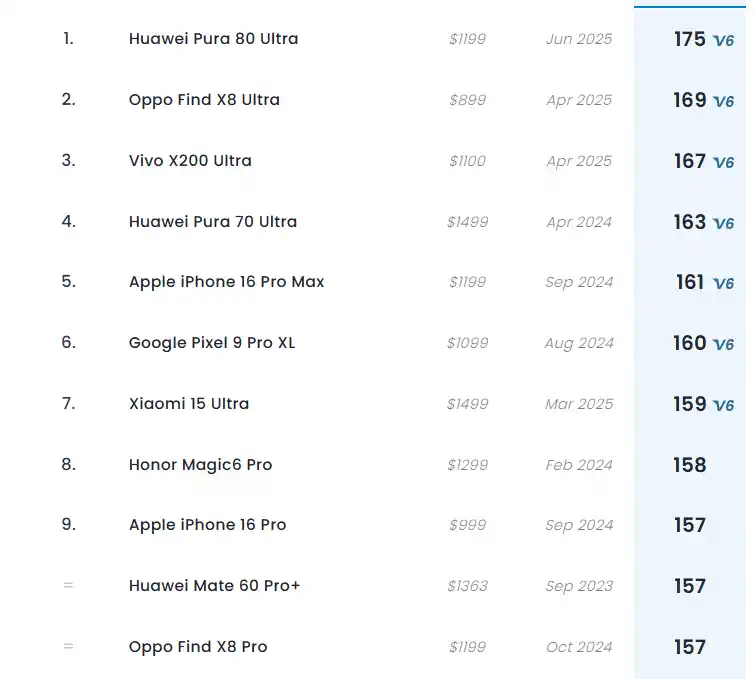Viewport: 755px width, 679px height.
Task: Click V6 badge beside Pixel 9 Pro XL score
Action: point(723,345)
